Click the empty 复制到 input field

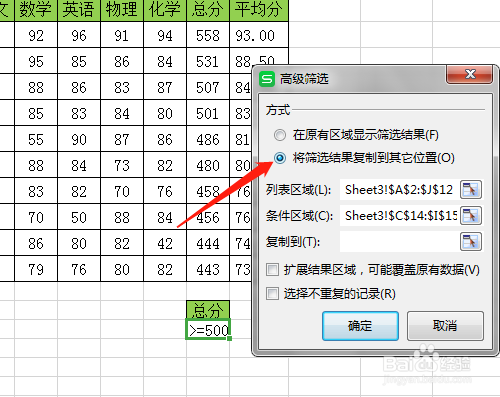399,242
